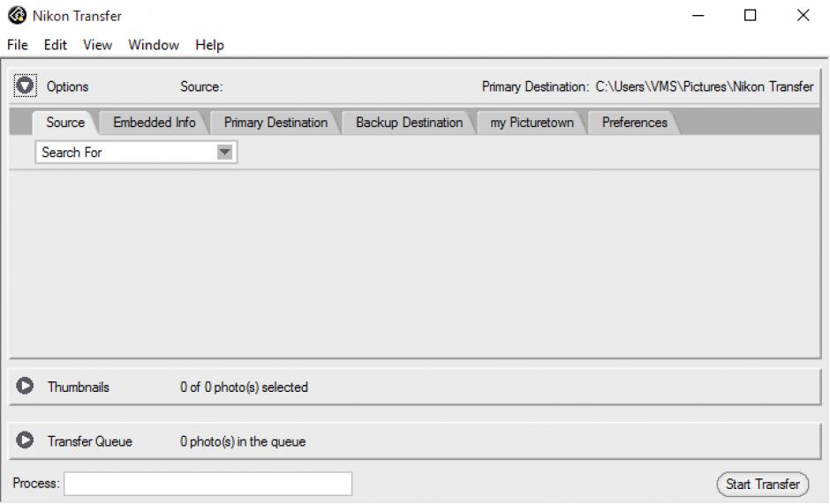Maximize the Nikon Transfer window
The width and height of the screenshot is (830, 504).
751,16
